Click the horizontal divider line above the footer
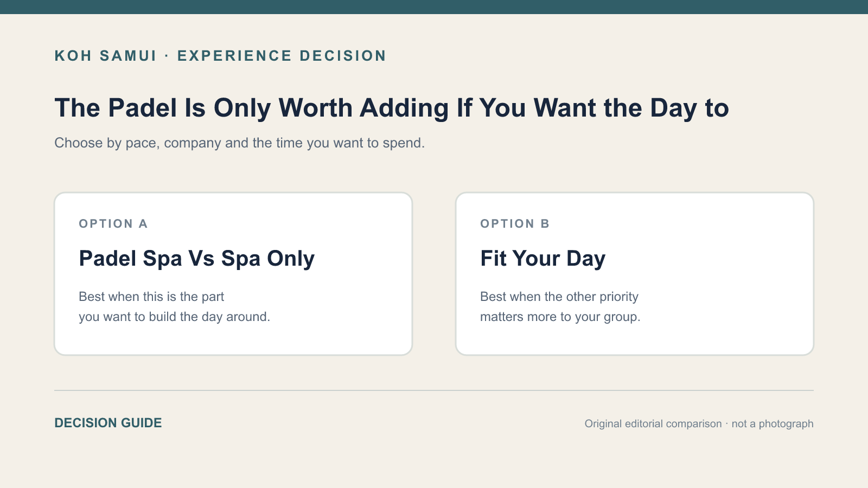This screenshot has height=488, width=868. coord(434,390)
